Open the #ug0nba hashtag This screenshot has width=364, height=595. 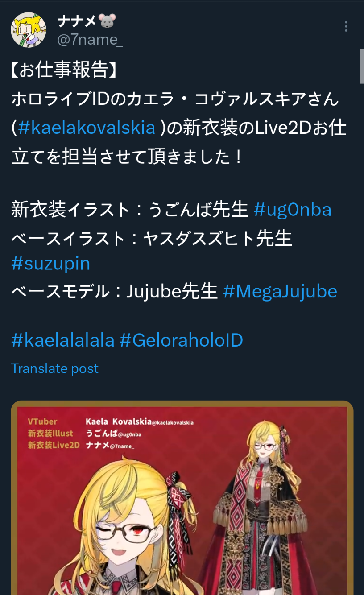click(x=293, y=210)
